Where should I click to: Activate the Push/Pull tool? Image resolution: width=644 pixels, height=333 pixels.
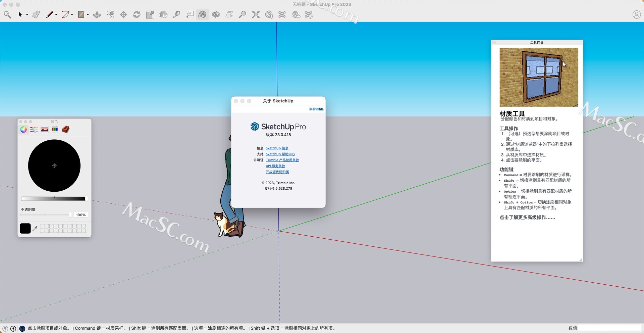(97, 14)
